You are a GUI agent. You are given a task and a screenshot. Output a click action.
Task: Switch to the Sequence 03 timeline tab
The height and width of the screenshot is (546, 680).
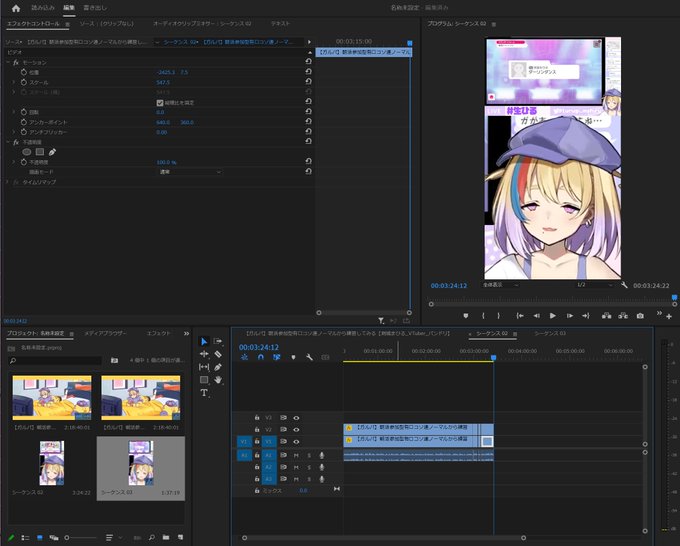(550, 333)
